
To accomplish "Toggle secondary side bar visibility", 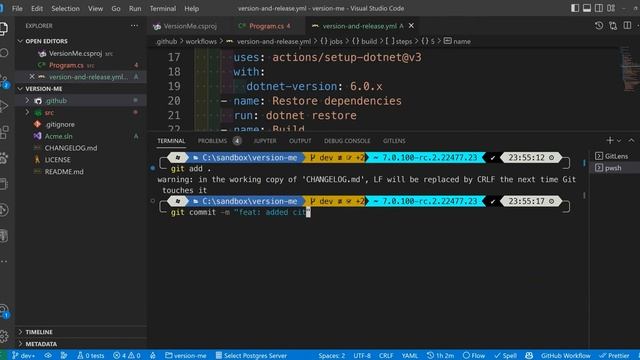I will [599, 8].
